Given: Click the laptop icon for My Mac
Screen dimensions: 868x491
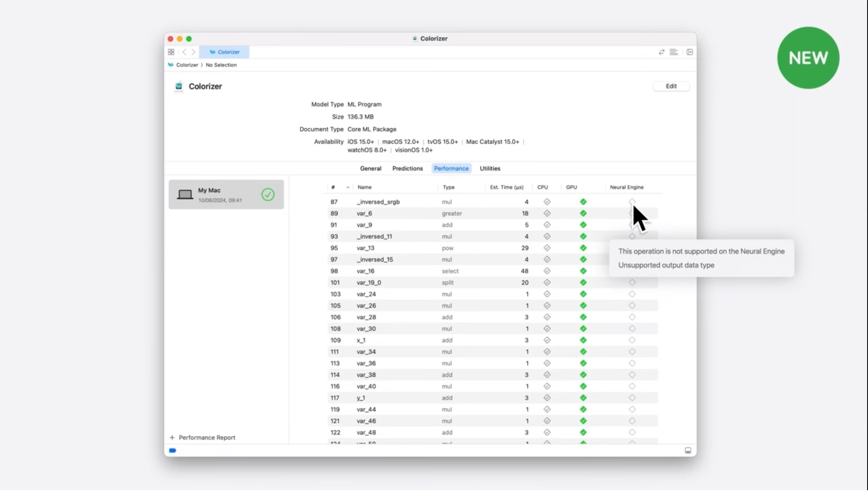Looking at the screenshot, I should tap(185, 194).
